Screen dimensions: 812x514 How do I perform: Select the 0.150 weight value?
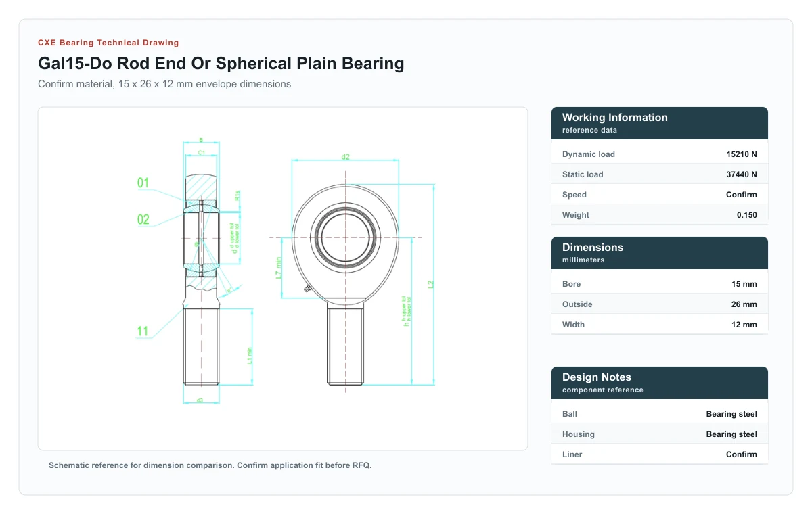click(747, 215)
